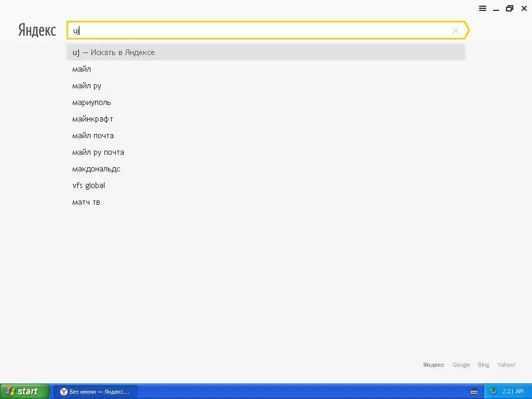Select 'uj — Искать в Яндексе' suggestion

coord(266,52)
